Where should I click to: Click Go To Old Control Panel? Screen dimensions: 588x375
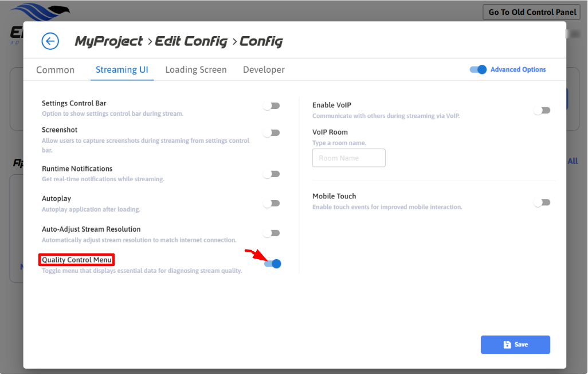coord(532,12)
